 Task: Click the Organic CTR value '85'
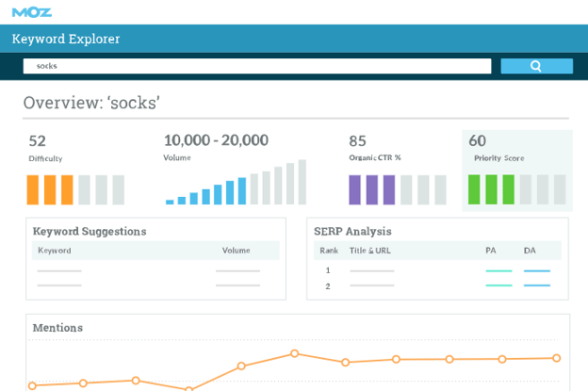[x=357, y=141]
